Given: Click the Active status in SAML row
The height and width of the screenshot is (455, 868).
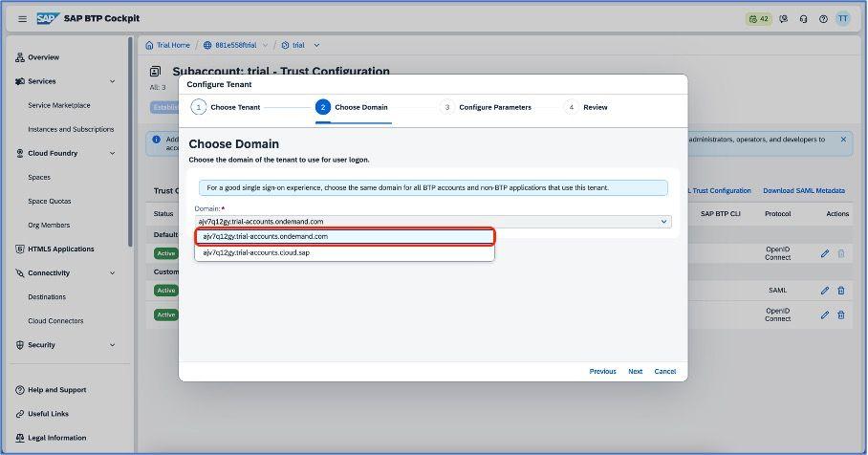Looking at the screenshot, I should [166, 290].
